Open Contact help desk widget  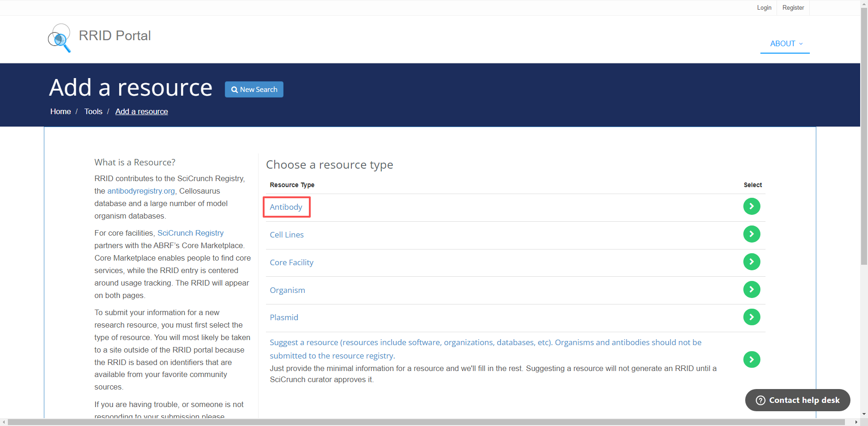tap(797, 400)
